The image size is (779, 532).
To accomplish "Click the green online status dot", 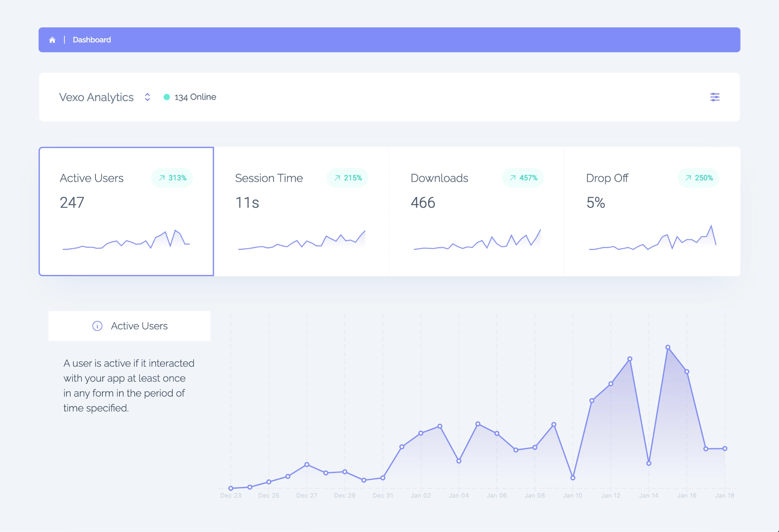I will tap(166, 97).
